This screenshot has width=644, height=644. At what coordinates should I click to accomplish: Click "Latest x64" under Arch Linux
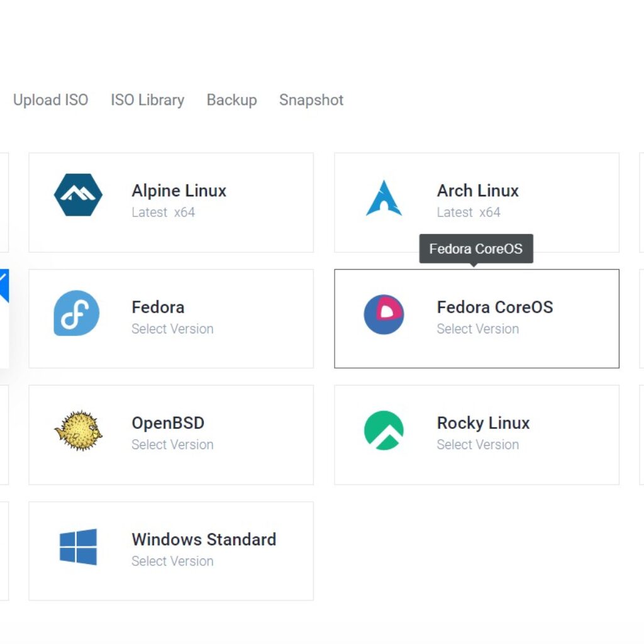(469, 213)
